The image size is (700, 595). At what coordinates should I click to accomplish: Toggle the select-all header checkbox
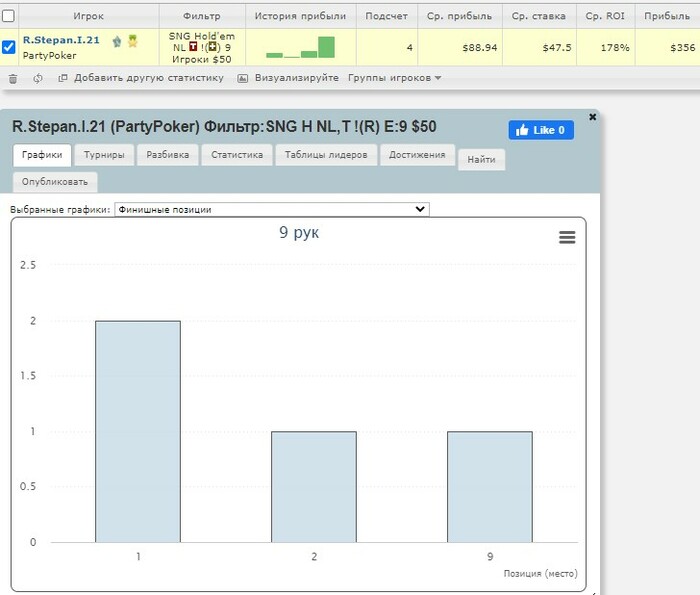pos(8,16)
